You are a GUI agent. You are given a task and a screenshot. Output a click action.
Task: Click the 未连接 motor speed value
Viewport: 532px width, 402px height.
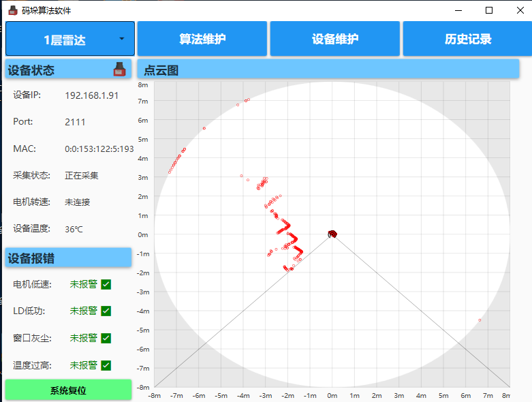click(x=78, y=202)
